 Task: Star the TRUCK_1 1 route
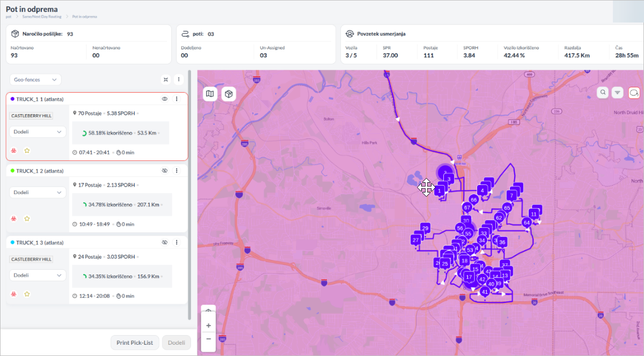27,151
